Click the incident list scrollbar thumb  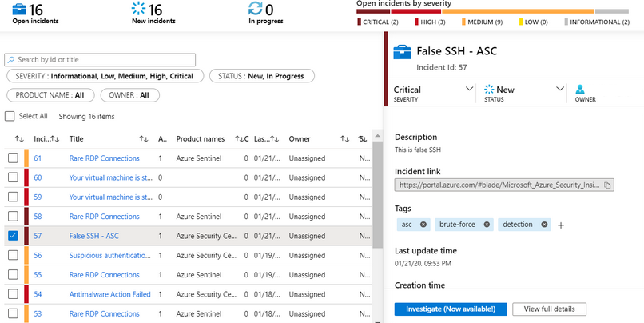[377, 194]
